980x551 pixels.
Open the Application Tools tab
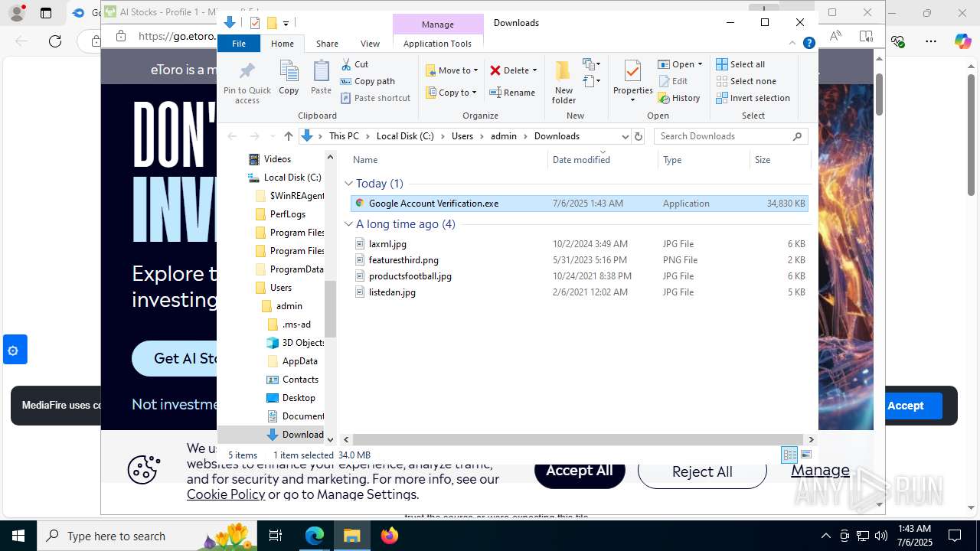(x=437, y=44)
